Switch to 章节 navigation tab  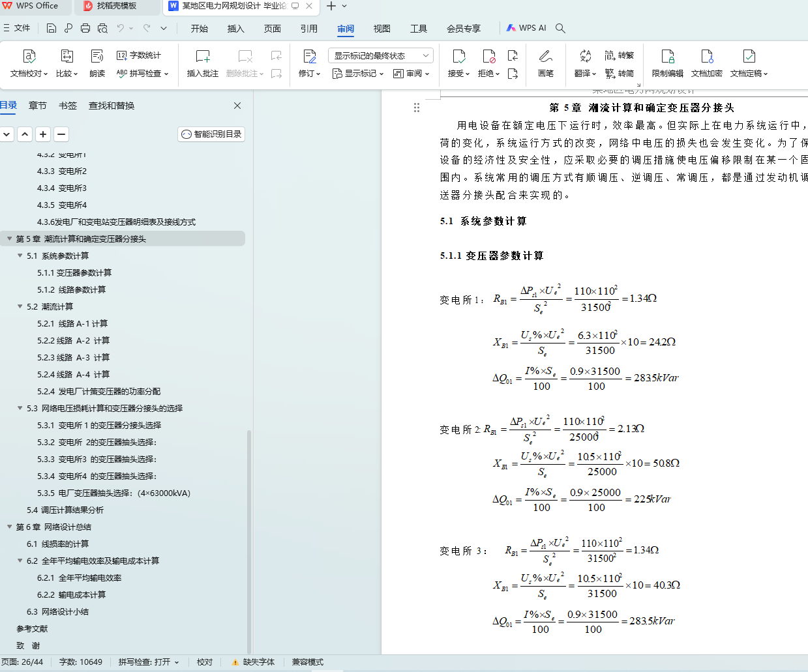click(38, 106)
